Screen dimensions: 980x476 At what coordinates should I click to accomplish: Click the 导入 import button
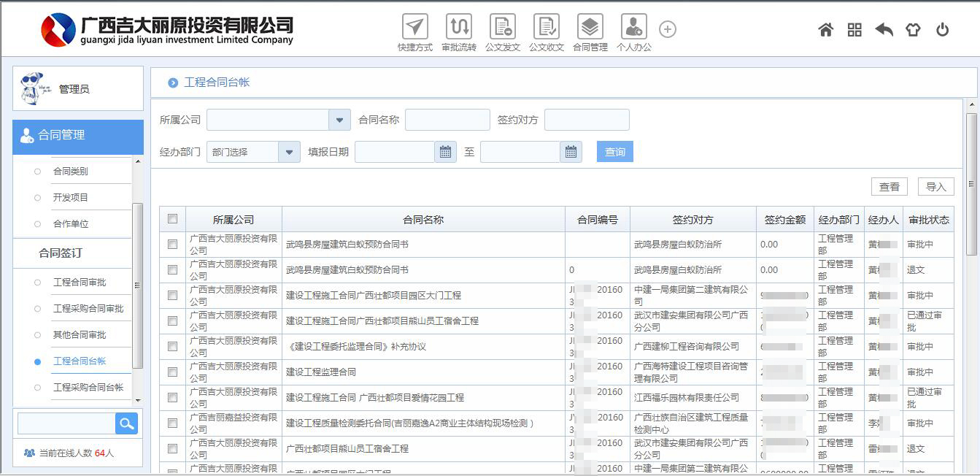coord(935,187)
